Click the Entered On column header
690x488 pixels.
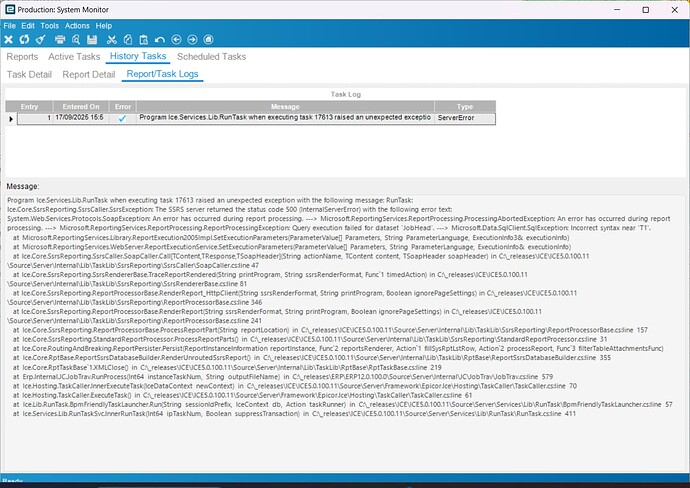[81, 106]
